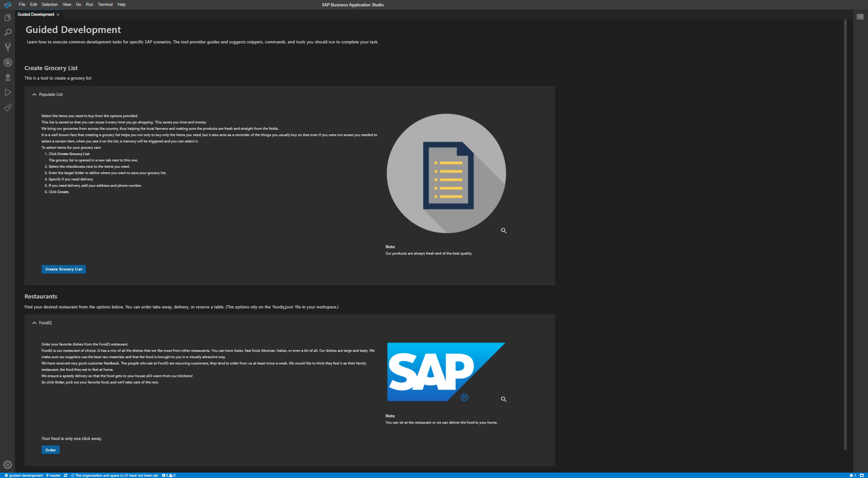This screenshot has width=868, height=478.
Task: Toggle bottom panel icon in status bar
Action: coord(862,475)
